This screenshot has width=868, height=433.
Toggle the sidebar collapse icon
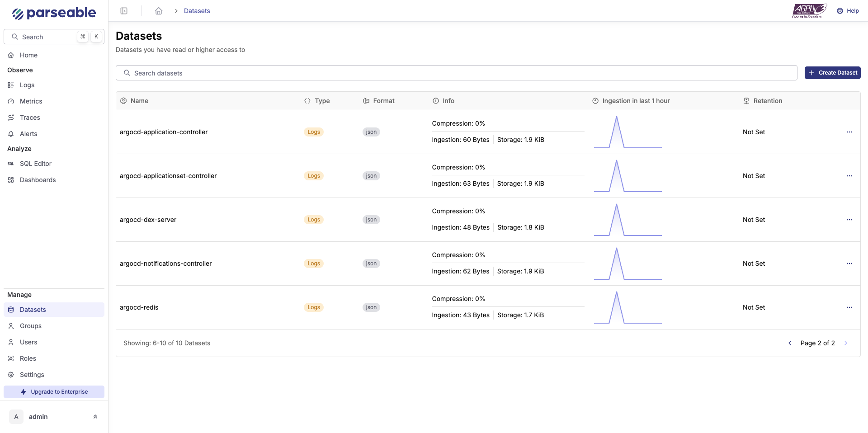(x=124, y=11)
